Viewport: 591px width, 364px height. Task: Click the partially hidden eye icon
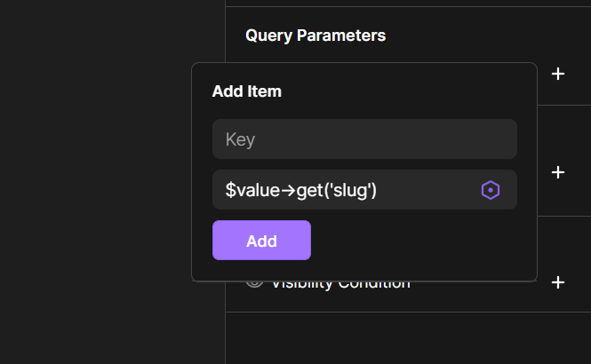pos(254,285)
